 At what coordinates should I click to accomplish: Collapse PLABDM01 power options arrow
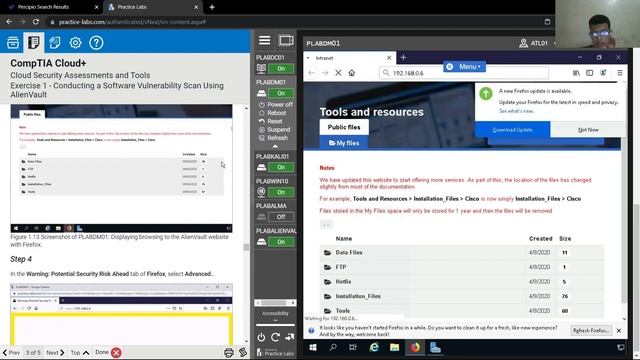275,146
